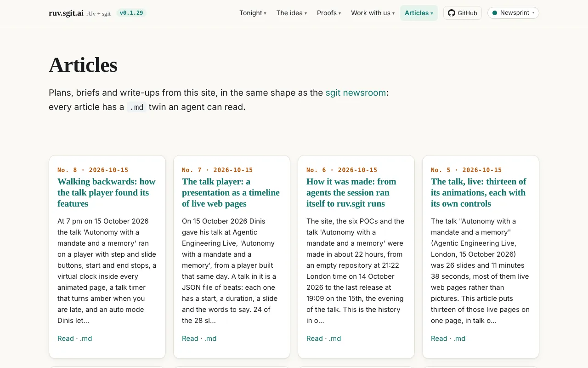This screenshot has height=368, width=588.
Task: Click the summary starting 'On 15 October 2026 Dinis'
Action: tap(231, 270)
